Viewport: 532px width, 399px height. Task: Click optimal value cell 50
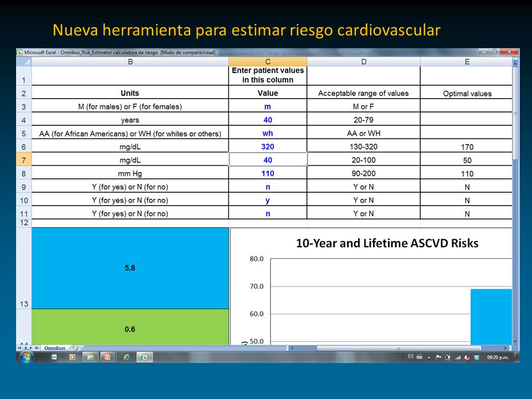click(x=467, y=160)
